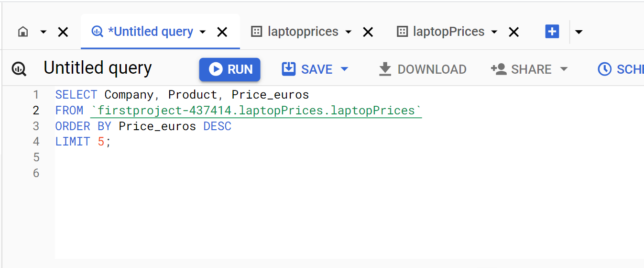Close the Untitled query tab

point(222,32)
